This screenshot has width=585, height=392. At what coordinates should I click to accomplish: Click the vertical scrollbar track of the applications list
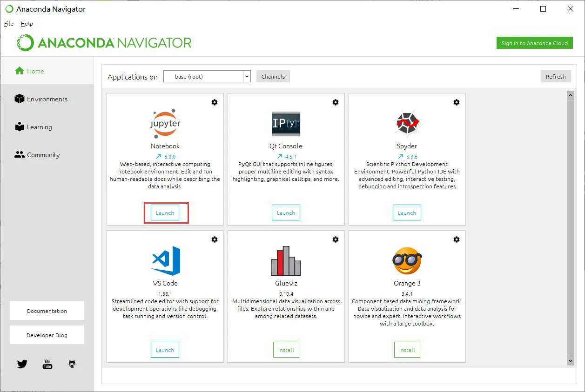pos(571,228)
